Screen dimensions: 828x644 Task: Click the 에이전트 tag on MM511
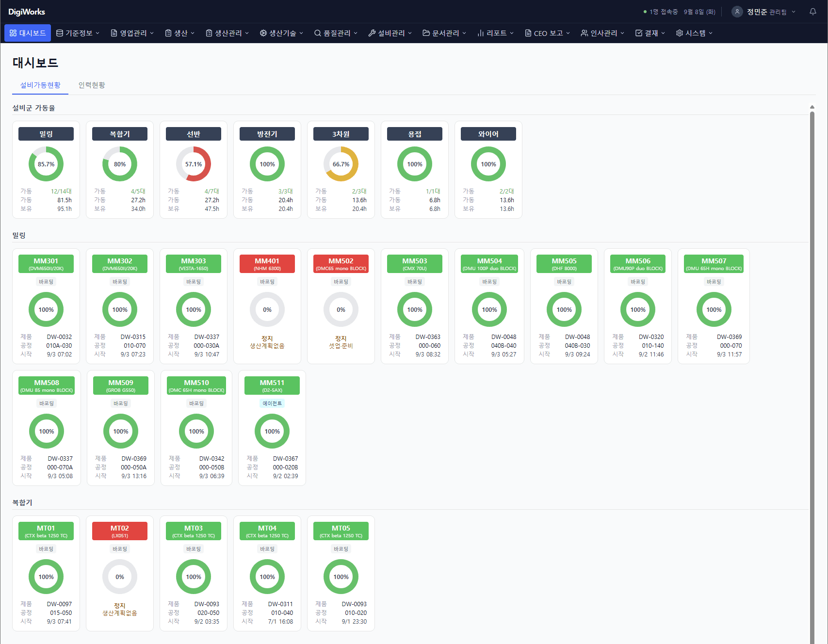pyautogui.click(x=272, y=403)
